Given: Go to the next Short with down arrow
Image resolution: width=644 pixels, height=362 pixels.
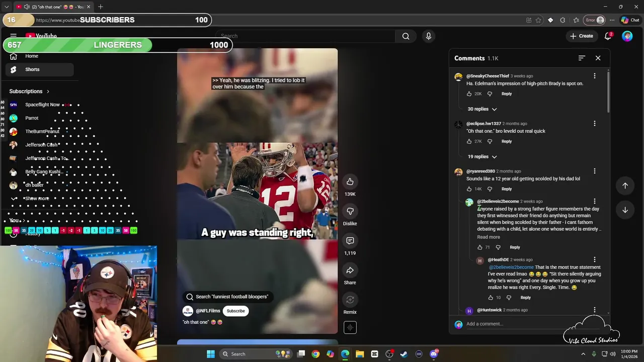Looking at the screenshot, I should pos(625,210).
